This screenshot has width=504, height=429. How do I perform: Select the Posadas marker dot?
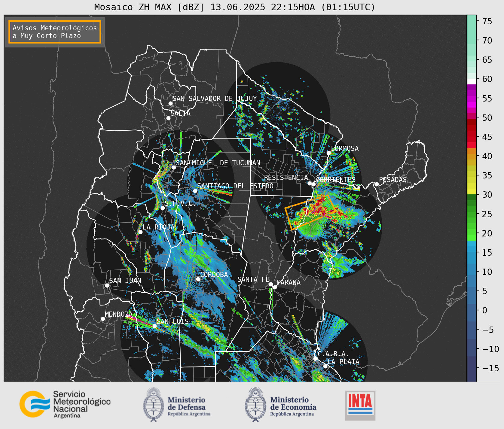(x=377, y=184)
